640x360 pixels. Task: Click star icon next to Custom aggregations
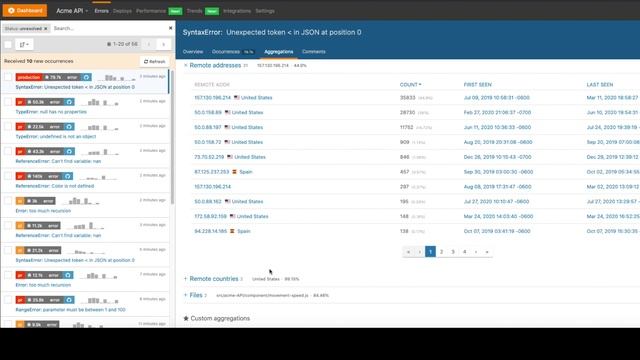click(186, 318)
